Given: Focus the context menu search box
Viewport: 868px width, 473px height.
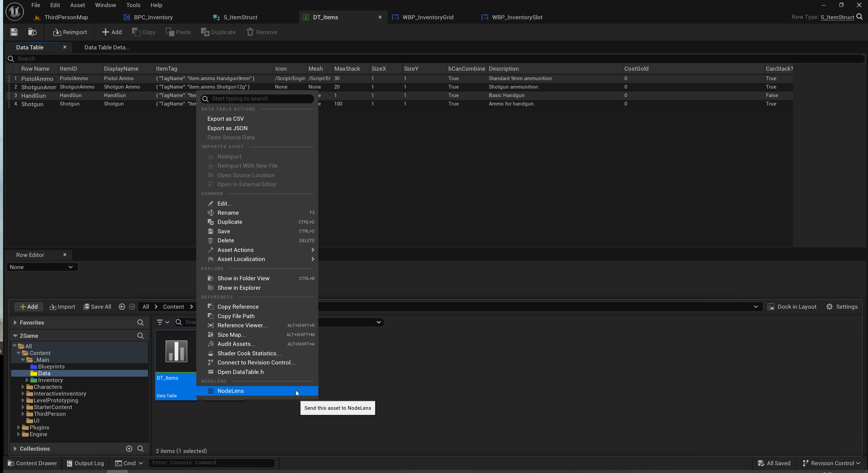Looking at the screenshot, I should tap(257, 98).
